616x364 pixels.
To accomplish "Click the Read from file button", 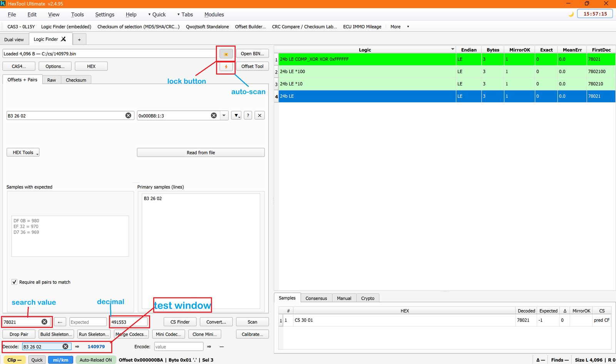I will point(201,153).
